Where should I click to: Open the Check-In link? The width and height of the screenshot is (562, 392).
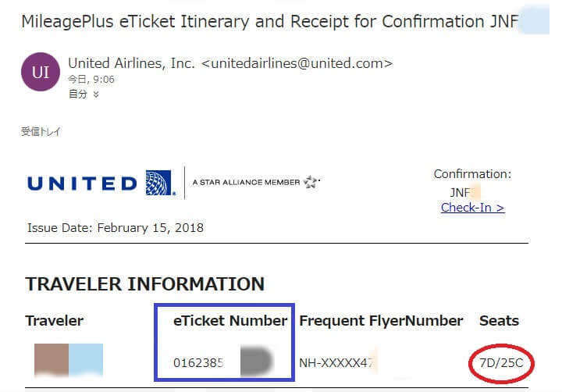[472, 207]
